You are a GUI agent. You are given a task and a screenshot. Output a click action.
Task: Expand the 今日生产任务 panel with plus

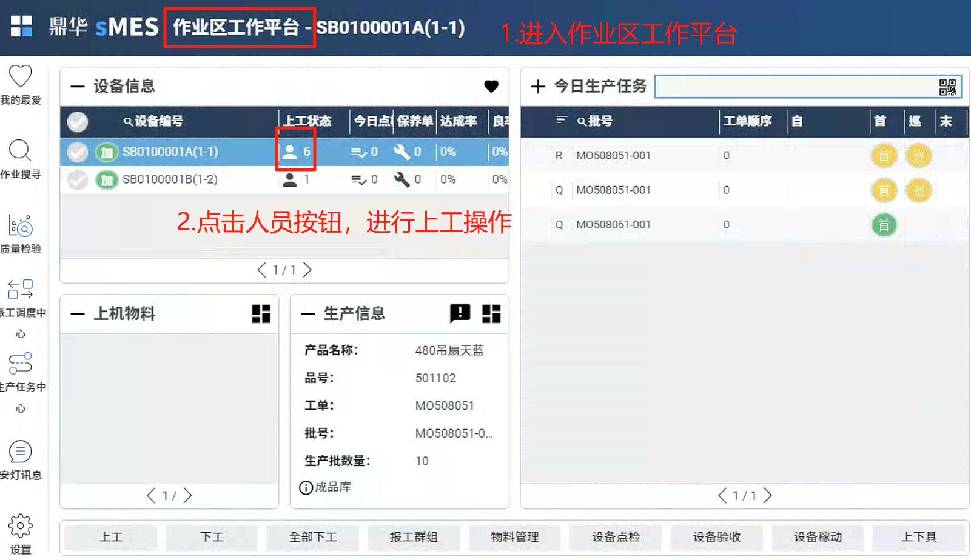click(538, 87)
